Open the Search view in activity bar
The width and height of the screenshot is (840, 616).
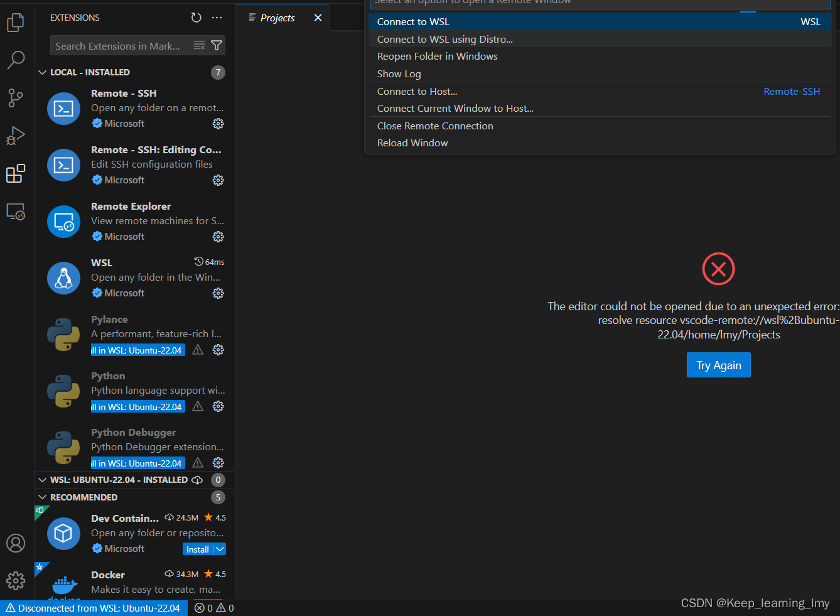point(16,60)
